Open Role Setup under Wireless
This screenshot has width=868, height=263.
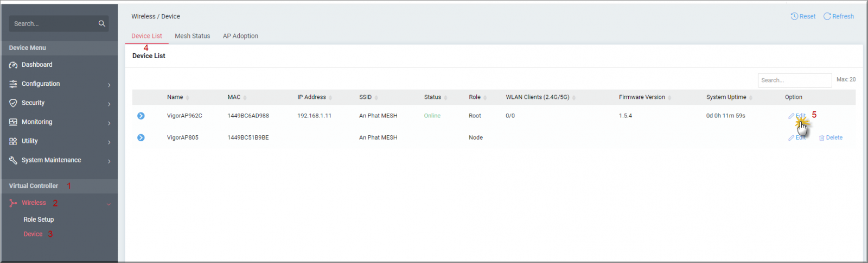pyautogui.click(x=39, y=220)
